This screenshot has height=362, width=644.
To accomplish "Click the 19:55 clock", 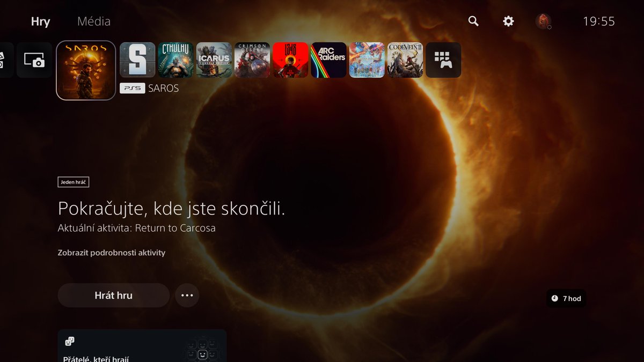I will pyautogui.click(x=599, y=21).
